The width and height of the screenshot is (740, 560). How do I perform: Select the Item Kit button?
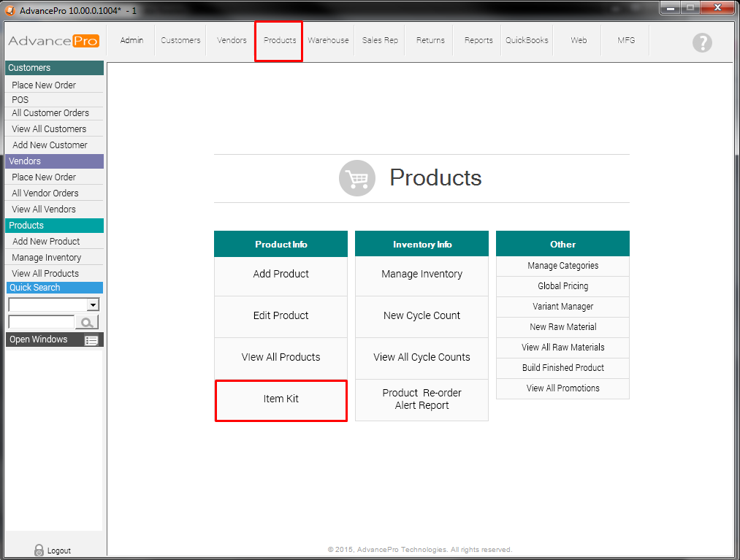coord(281,399)
